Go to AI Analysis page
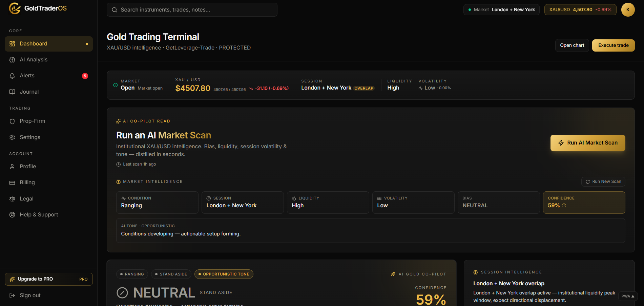Viewport: 644px width, 306px height. point(49,60)
